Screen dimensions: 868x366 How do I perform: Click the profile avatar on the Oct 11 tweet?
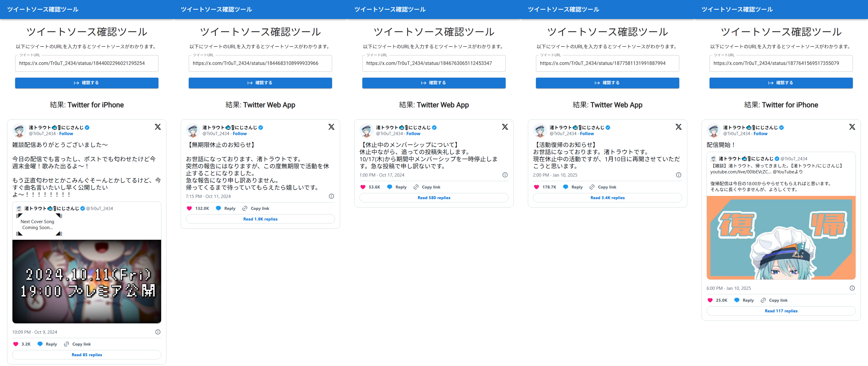pos(193,130)
